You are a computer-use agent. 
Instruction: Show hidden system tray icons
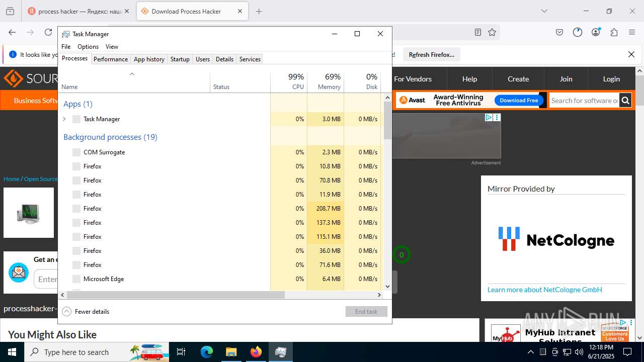(530, 352)
